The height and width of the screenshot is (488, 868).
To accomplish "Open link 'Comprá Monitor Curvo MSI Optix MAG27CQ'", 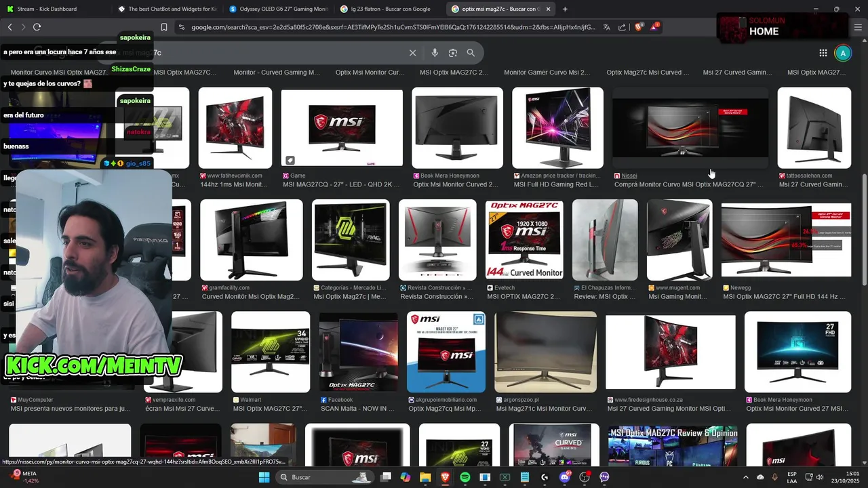I will coord(688,184).
